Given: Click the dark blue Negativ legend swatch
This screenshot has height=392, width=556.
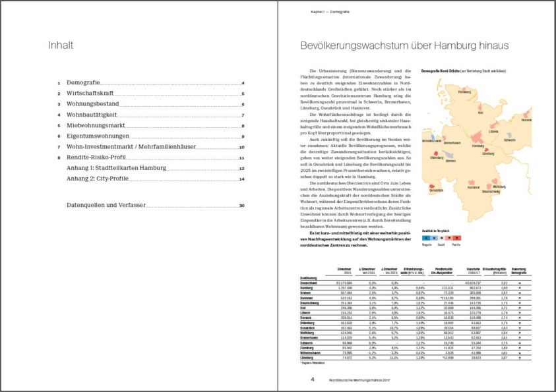Looking at the screenshot, I should pyautogui.click(x=427, y=238).
